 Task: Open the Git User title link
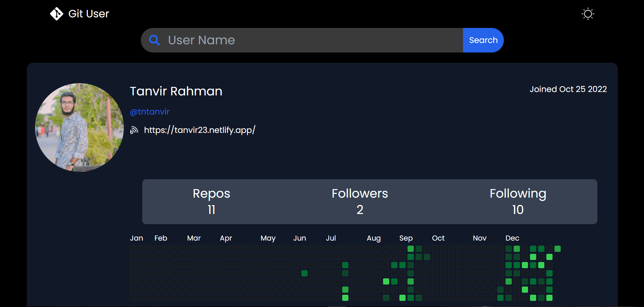89,14
